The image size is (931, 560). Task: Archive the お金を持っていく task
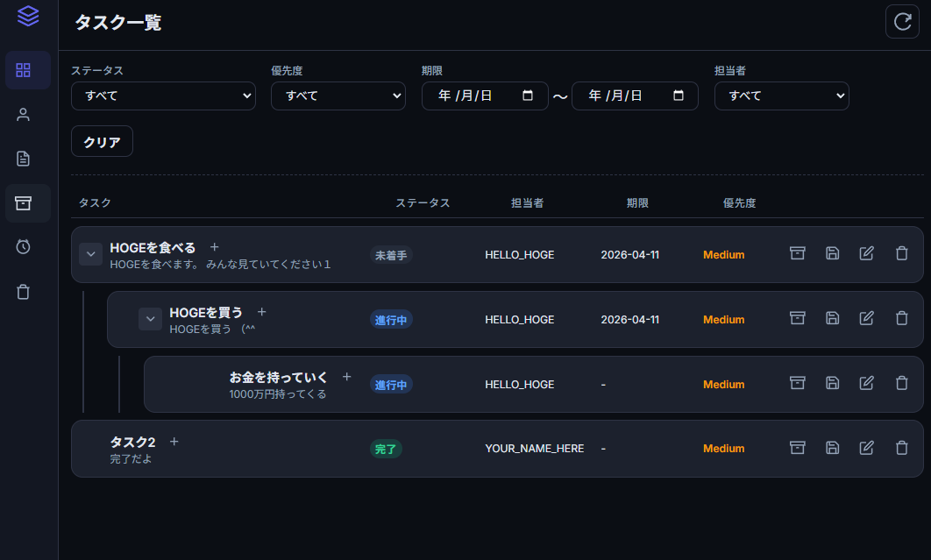click(798, 383)
